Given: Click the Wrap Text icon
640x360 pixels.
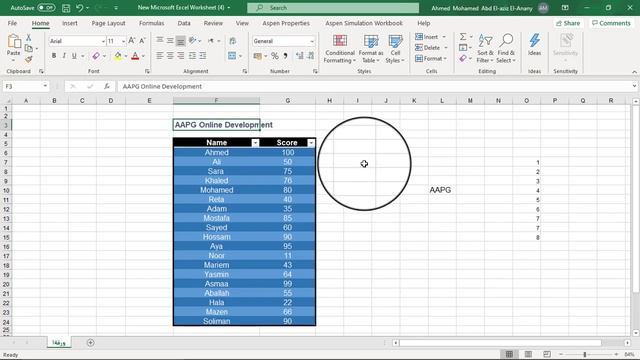Looking at the screenshot, I should [233, 41].
